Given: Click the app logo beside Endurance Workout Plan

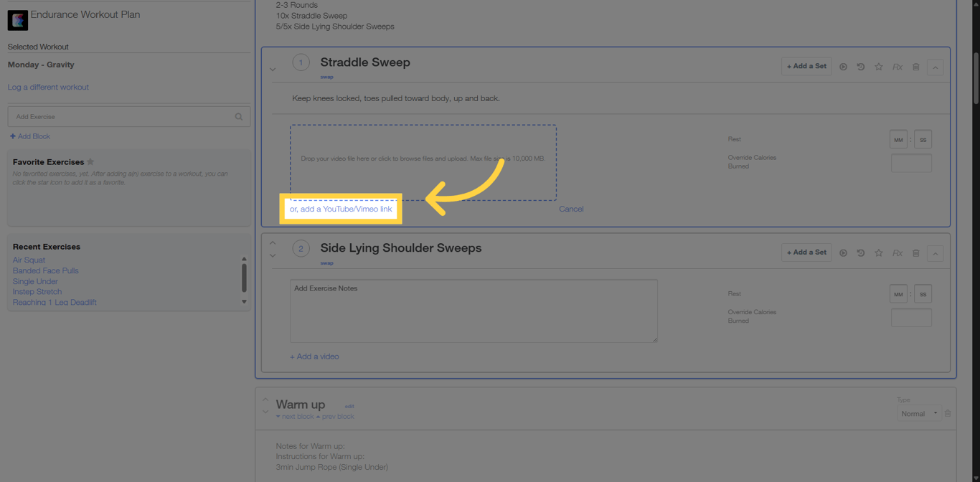Looking at the screenshot, I should click(18, 20).
